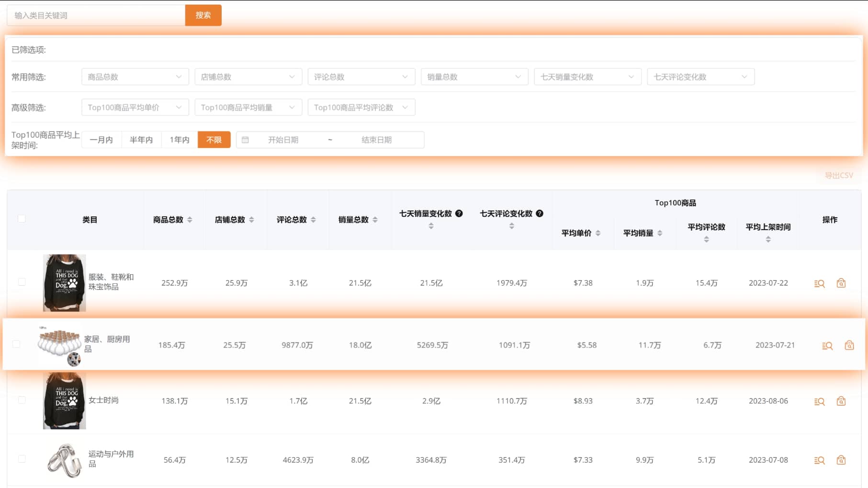Tick the select-all checkbox in the table header
Image resolution: width=868 pixels, height=488 pixels.
[x=21, y=218]
